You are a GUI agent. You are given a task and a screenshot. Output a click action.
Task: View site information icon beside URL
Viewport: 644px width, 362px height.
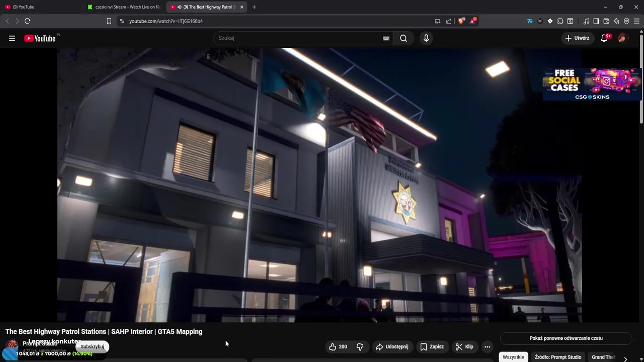[x=121, y=21]
